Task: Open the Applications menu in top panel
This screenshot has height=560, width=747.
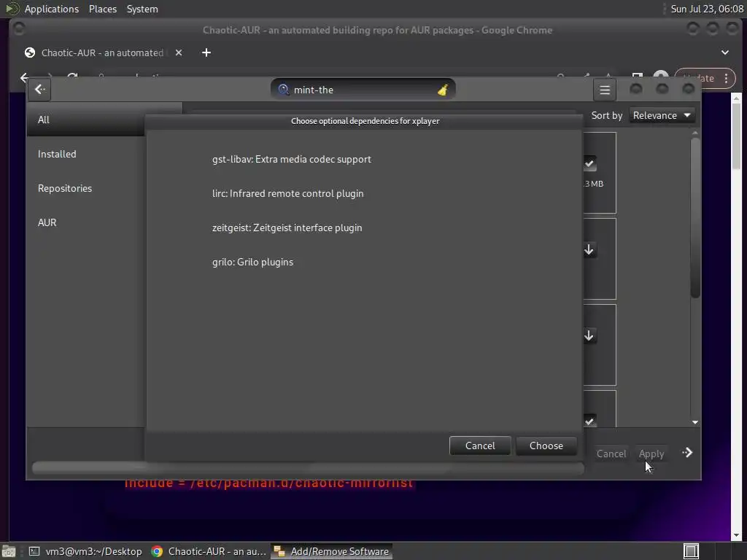Action: [x=52, y=9]
